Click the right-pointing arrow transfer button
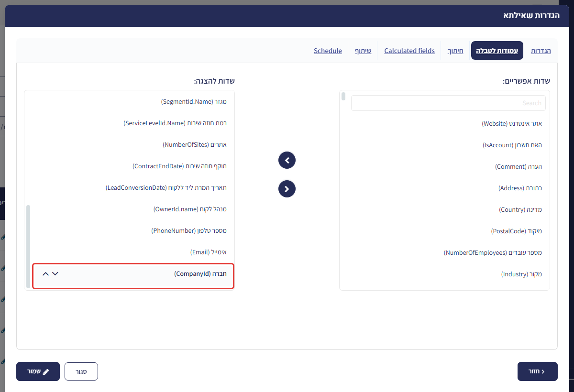The width and height of the screenshot is (574, 392). click(x=287, y=189)
